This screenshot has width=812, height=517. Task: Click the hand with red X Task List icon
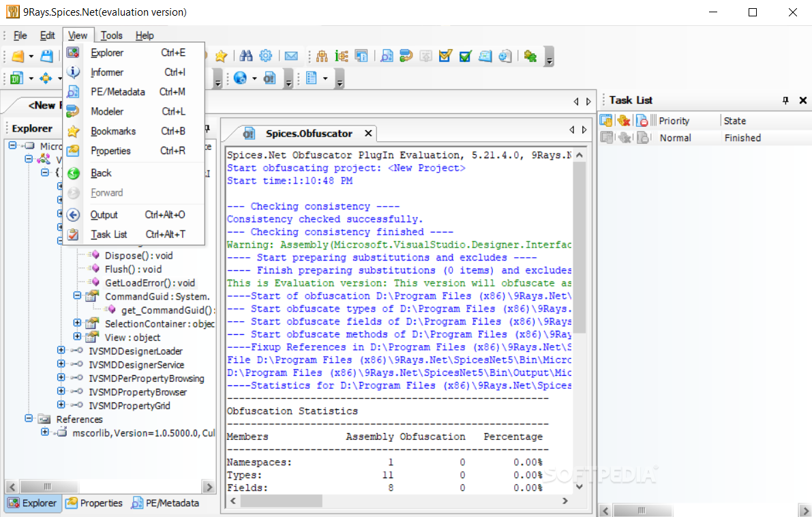click(624, 120)
